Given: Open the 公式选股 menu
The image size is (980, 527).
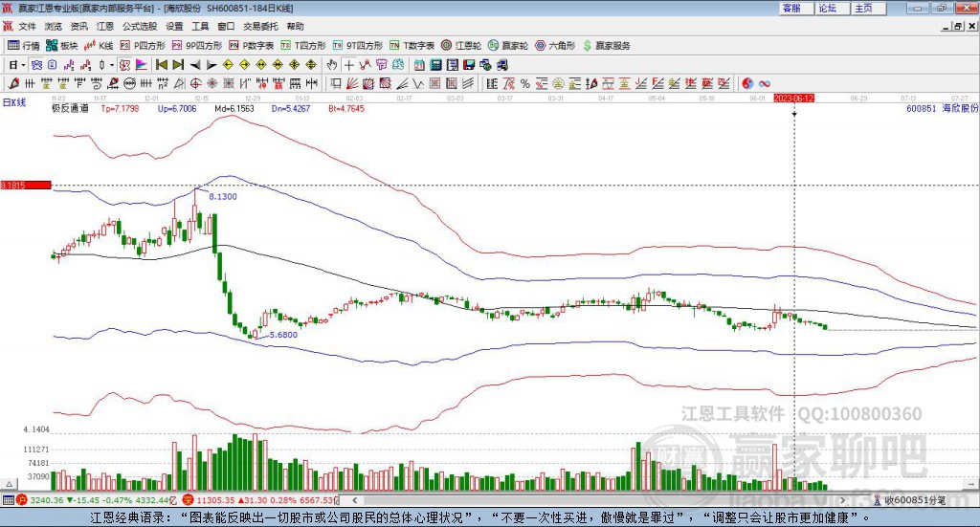Looking at the screenshot, I should pyautogui.click(x=140, y=26).
